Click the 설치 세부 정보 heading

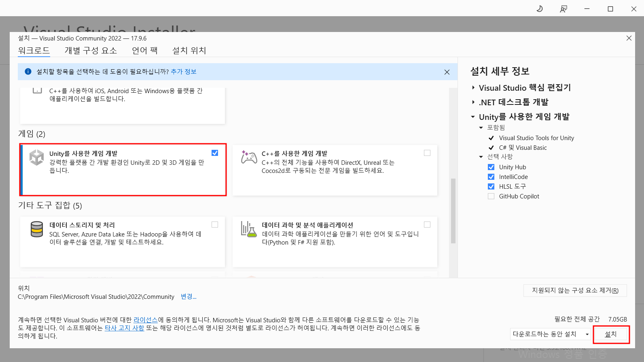pyautogui.click(x=500, y=71)
